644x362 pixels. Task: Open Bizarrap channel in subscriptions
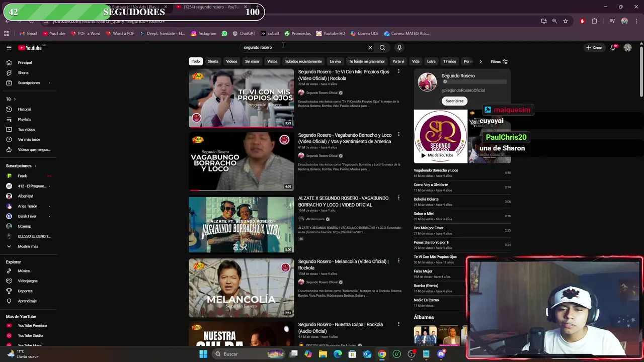click(25, 226)
